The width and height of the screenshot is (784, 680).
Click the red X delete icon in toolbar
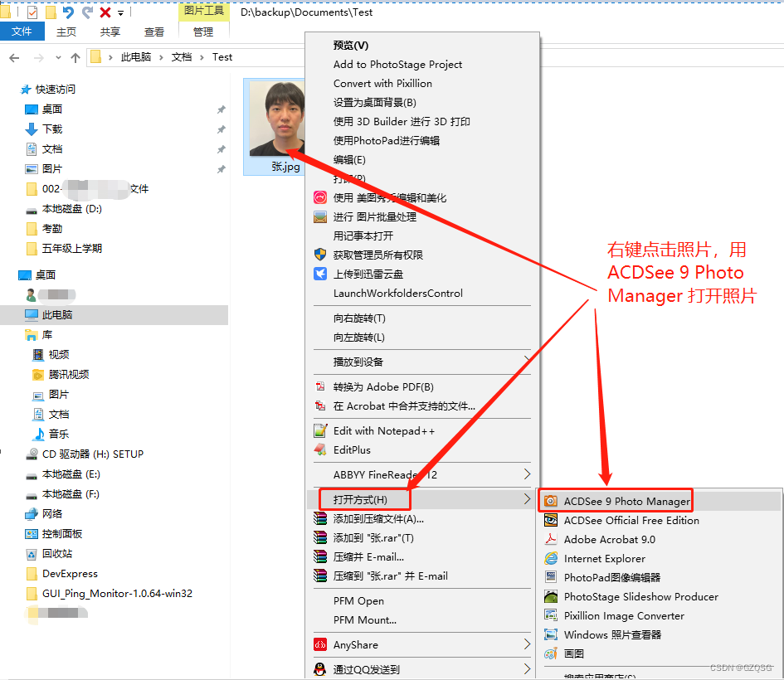[x=105, y=12]
